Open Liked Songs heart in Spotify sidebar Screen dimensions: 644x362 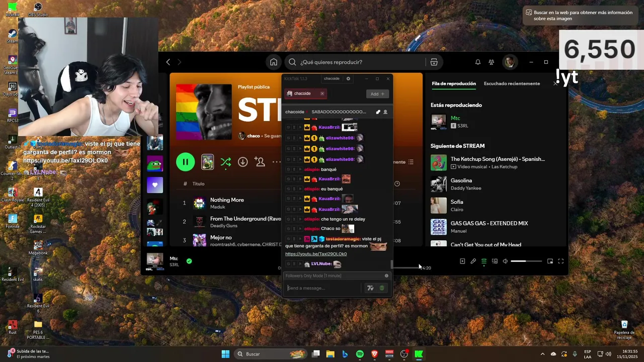(155, 185)
